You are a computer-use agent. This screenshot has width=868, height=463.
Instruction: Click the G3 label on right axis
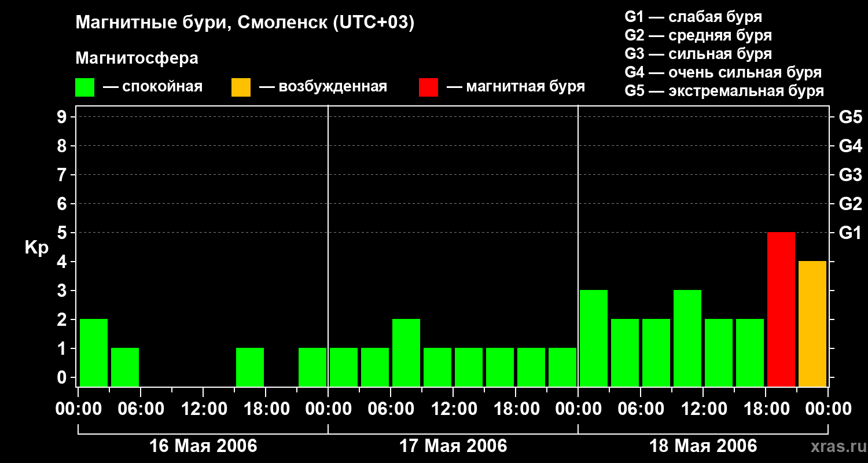click(850, 175)
